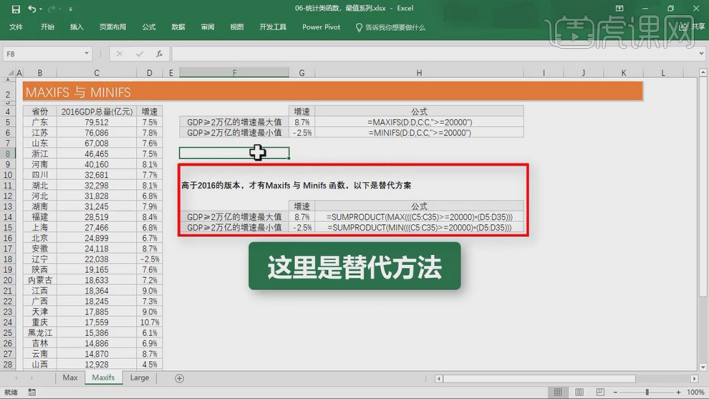Viewport: 709px width, 399px height.
Task: Select the cell showing 辽宁
Action: click(40, 259)
